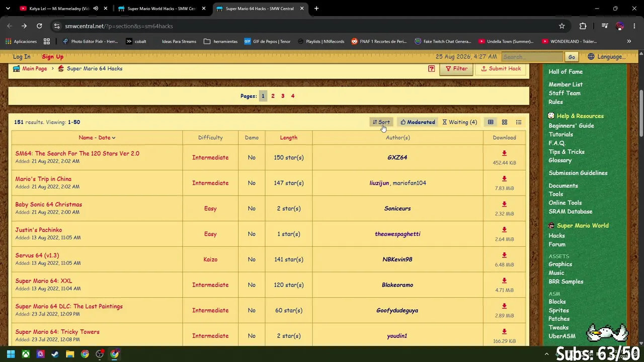Click the Submit Hack button
Image resolution: width=644 pixels, height=362 pixels.
(x=501, y=69)
